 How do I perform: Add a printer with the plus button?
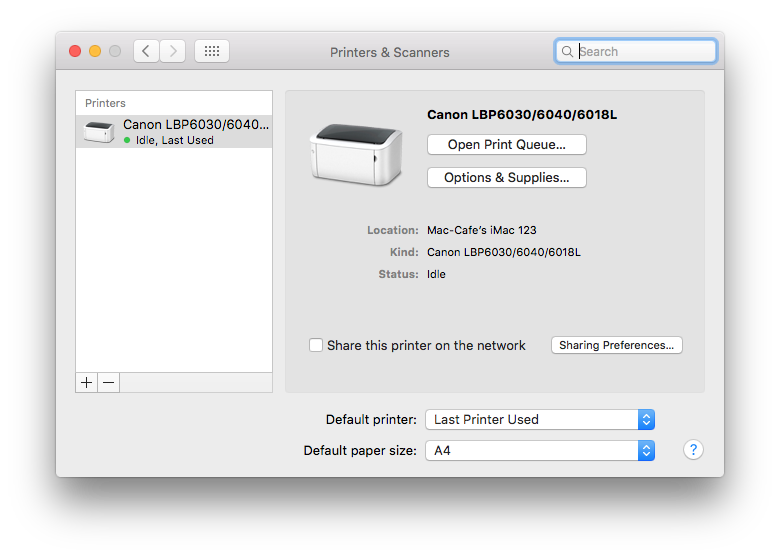point(87,382)
